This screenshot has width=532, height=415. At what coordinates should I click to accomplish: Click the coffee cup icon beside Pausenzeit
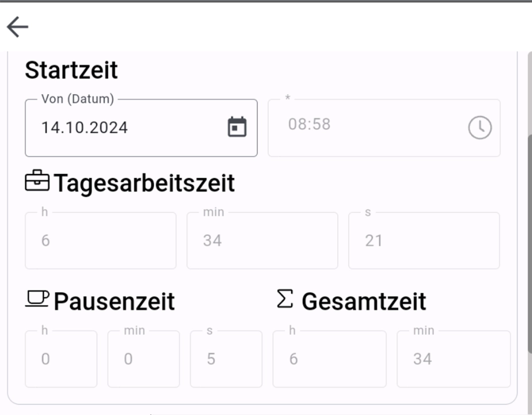(38, 298)
